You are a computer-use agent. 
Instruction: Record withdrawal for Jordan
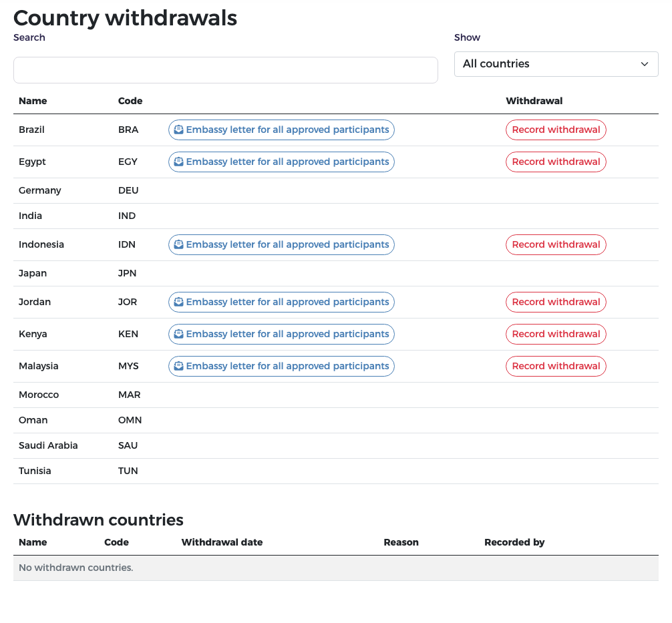click(556, 302)
